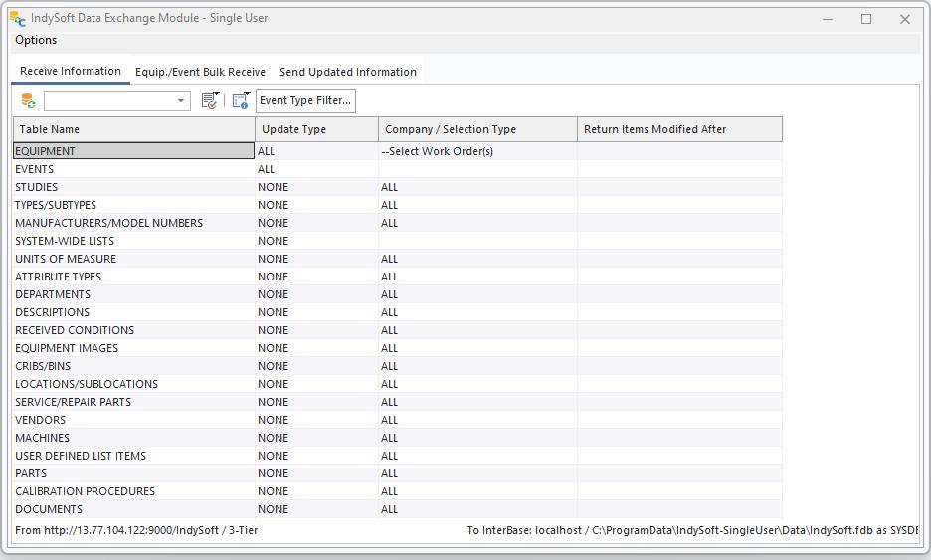Click the To InterBase: localhost status text

692,530
